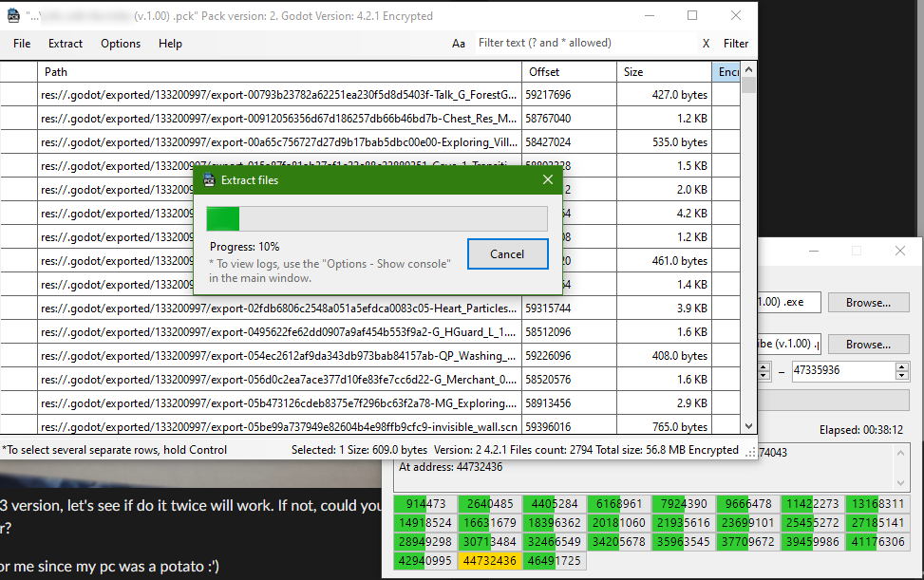Viewport: 924px width, 580px height.
Task: Click the log box scroll up arrow
Action: 900,453
